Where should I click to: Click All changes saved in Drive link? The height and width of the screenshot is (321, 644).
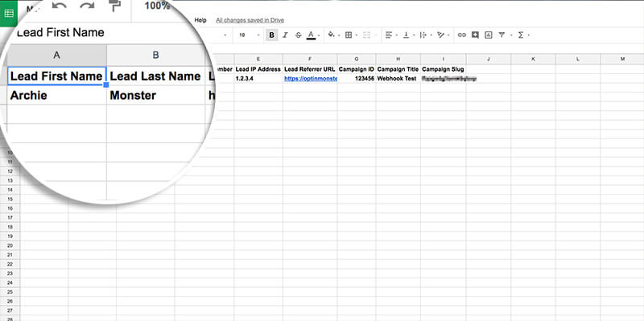(250, 20)
